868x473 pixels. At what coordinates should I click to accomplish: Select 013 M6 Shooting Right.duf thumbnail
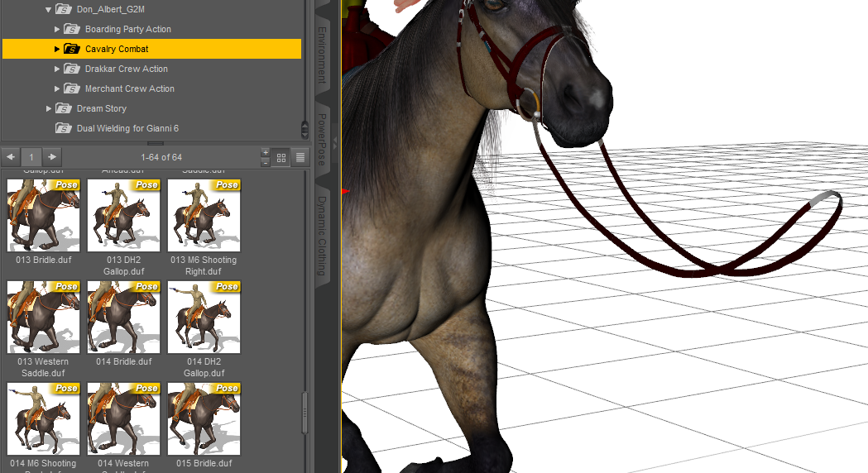(x=204, y=216)
